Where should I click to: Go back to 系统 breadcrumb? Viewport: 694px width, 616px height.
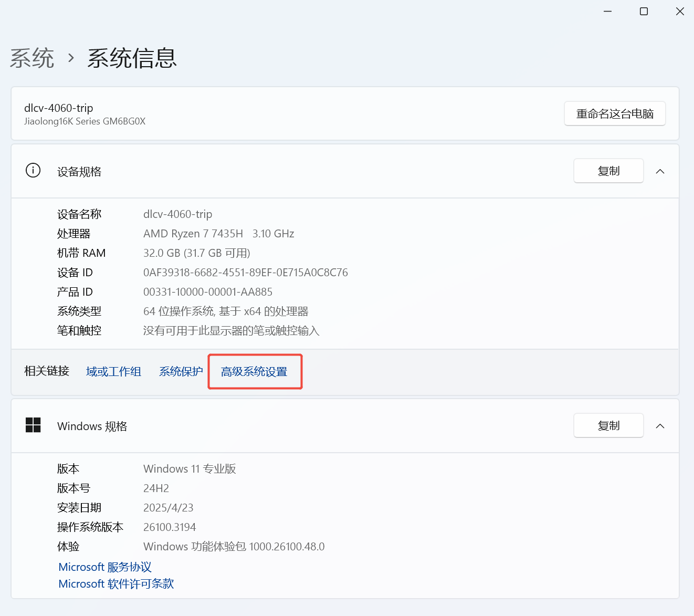tap(32, 58)
